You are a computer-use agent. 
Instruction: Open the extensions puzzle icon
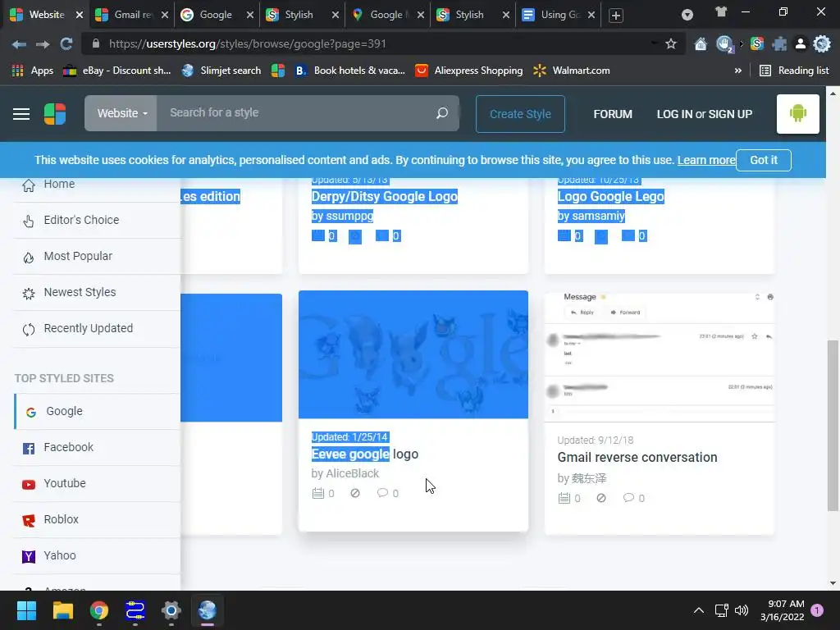tap(779, 44)
